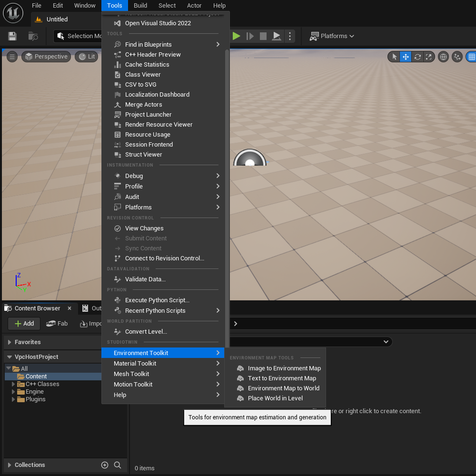The image size is (476, 476).
Task: Click the Eject from player button
Action: tap(276, 36)
